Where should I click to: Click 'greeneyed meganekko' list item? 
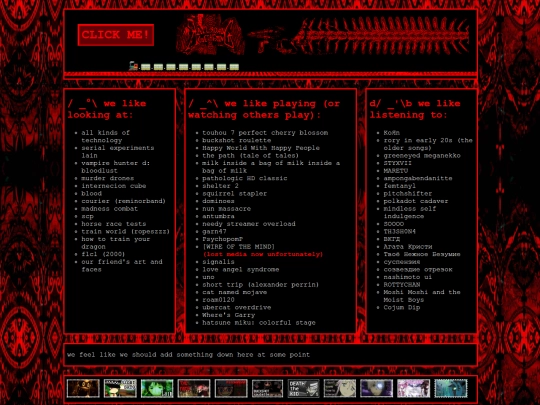coord(422,155)
